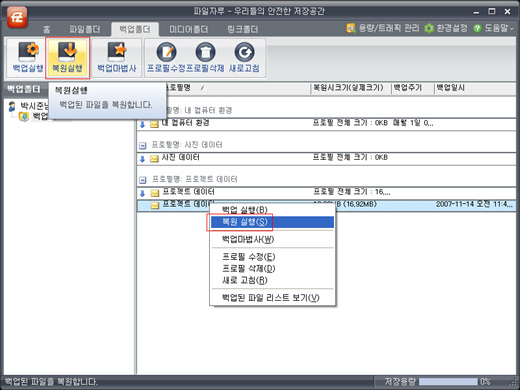Select 프로젝트 데이터 row with blue arrow

(326, 193)
